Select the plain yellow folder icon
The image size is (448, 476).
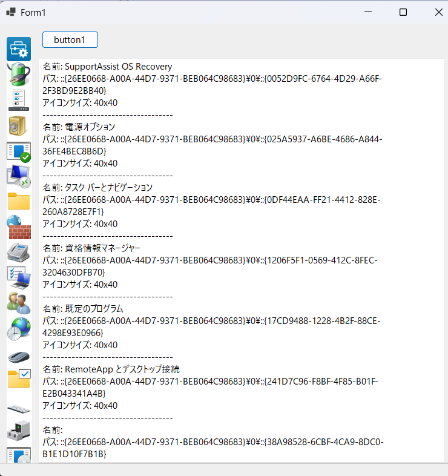(x=19, y=201)
